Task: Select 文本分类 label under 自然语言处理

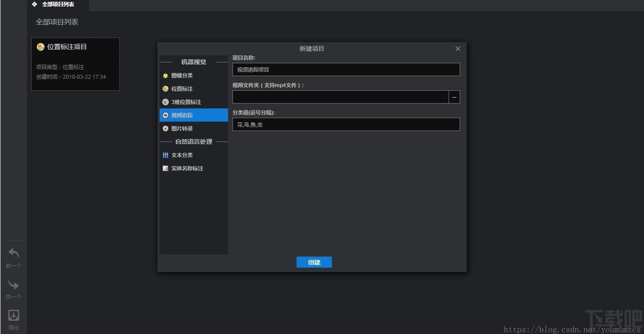Action: pyautogui.click(x=182, y=155)
